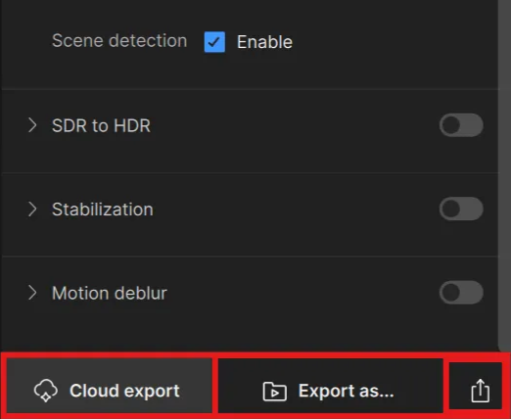The height and width of the screenshot is (420, 511).
Task: Select the SDR to HDR row label
Action: point(101,125)
